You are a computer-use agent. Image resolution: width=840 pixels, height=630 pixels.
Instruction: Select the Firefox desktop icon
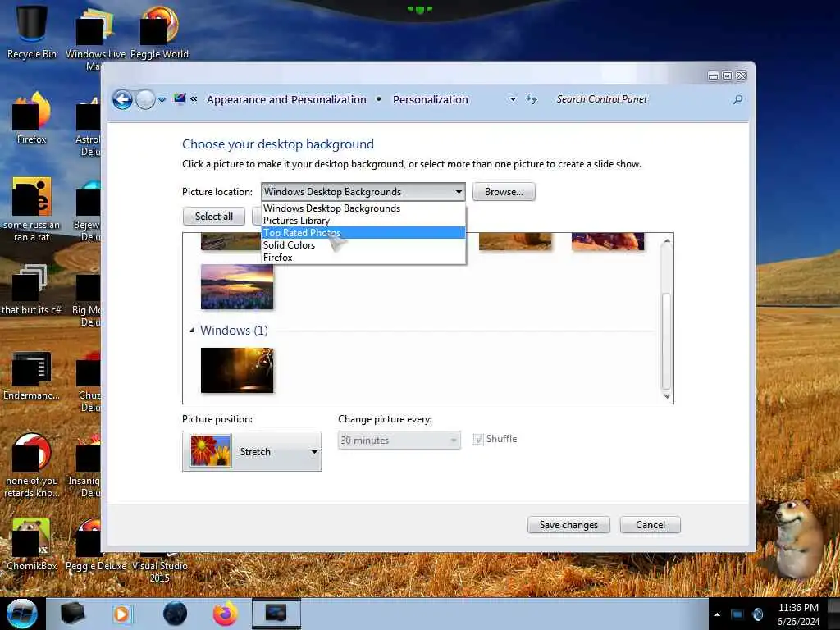click(x=32, y=118)
